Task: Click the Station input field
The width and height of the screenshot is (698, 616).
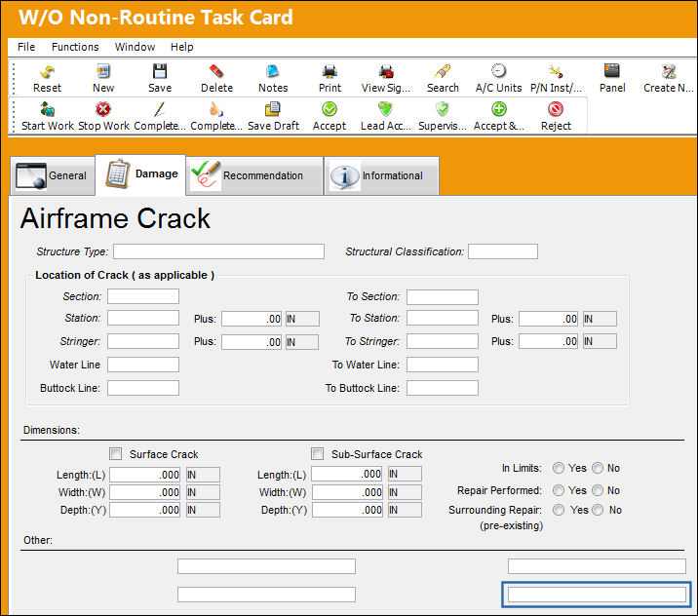Action: 143,318
